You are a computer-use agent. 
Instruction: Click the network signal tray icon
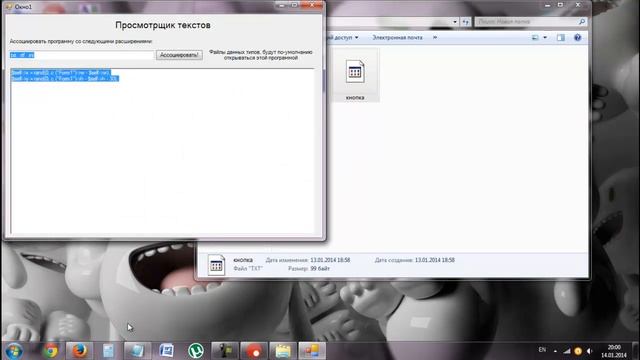point(567,351)
